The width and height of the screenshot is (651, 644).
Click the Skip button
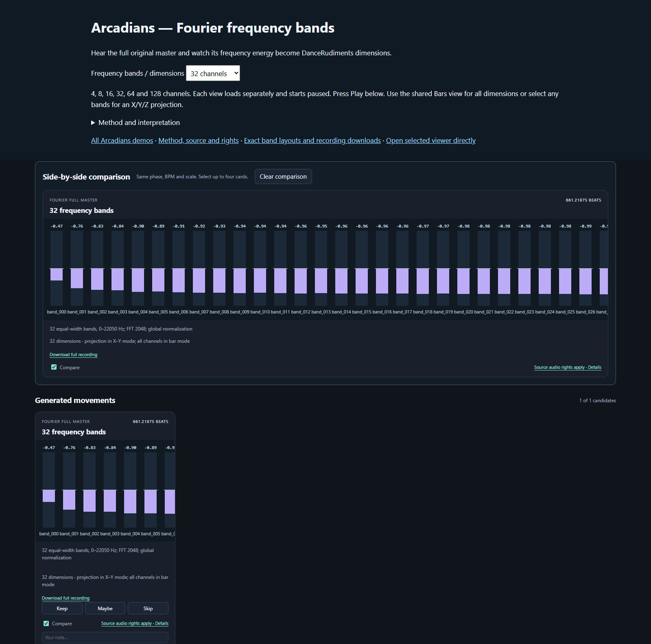[x=148, y=608]
